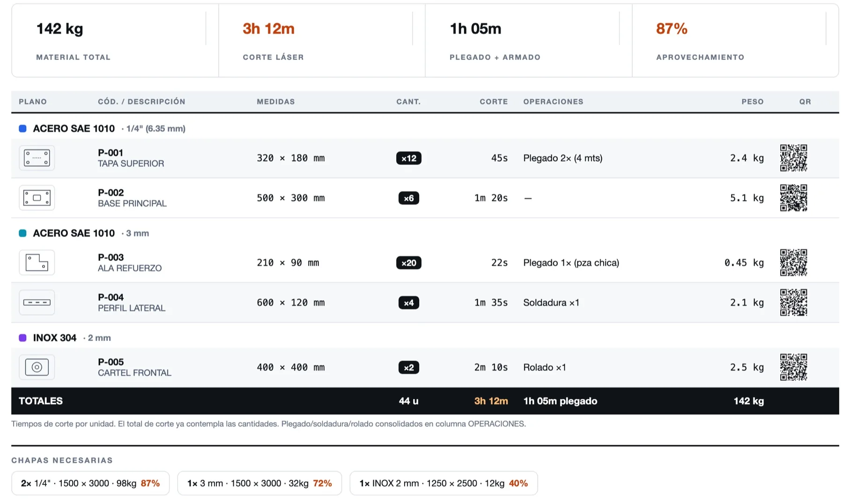Click the PESO column header
843x504 pixels.
(752, 102)
